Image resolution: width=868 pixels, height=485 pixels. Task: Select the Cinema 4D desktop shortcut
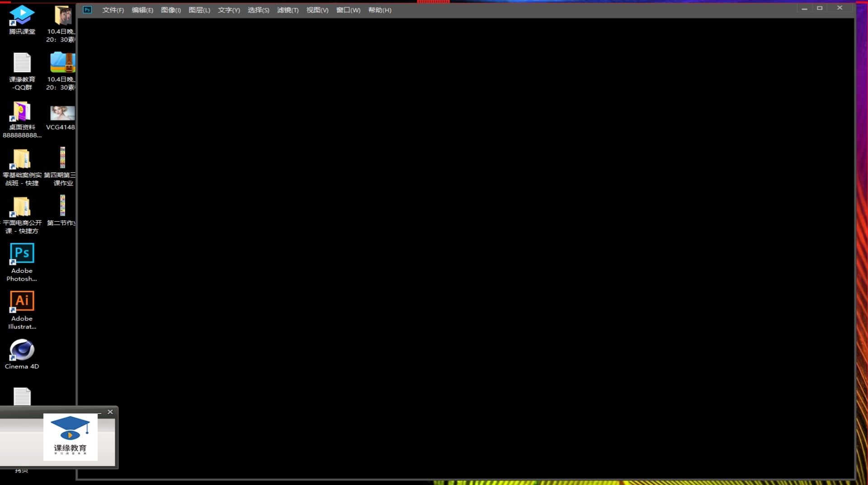pos(22,354)
